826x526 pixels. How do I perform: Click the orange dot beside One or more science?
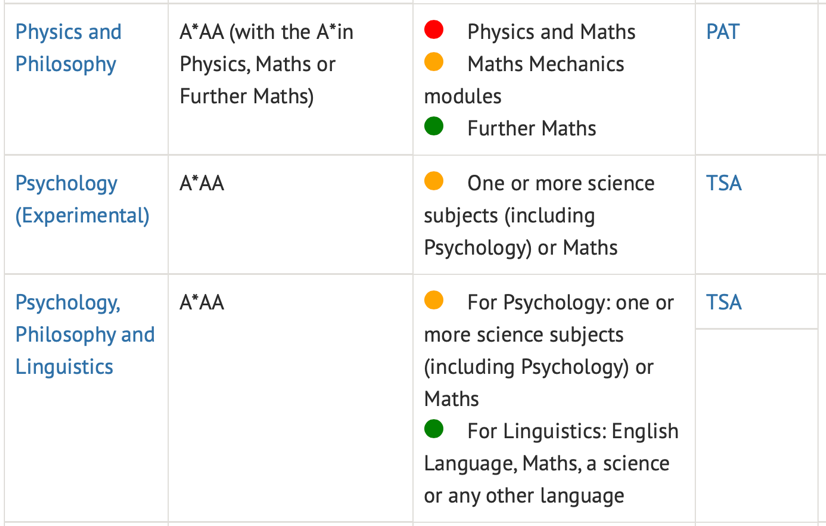pyautogui.click(x=434, y=181)
